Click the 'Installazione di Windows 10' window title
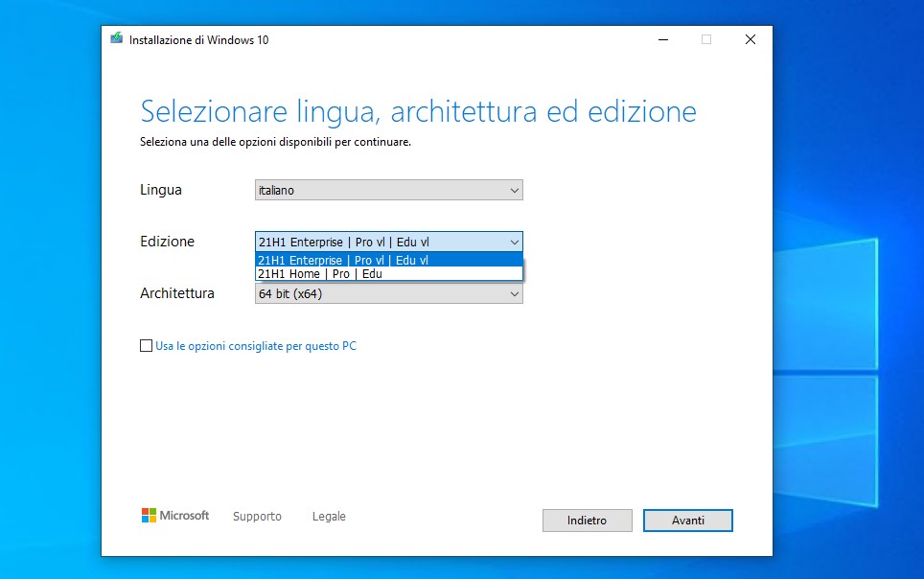Image resolution: width=924 pixels, height=579 pixels. tap(198, 40)
